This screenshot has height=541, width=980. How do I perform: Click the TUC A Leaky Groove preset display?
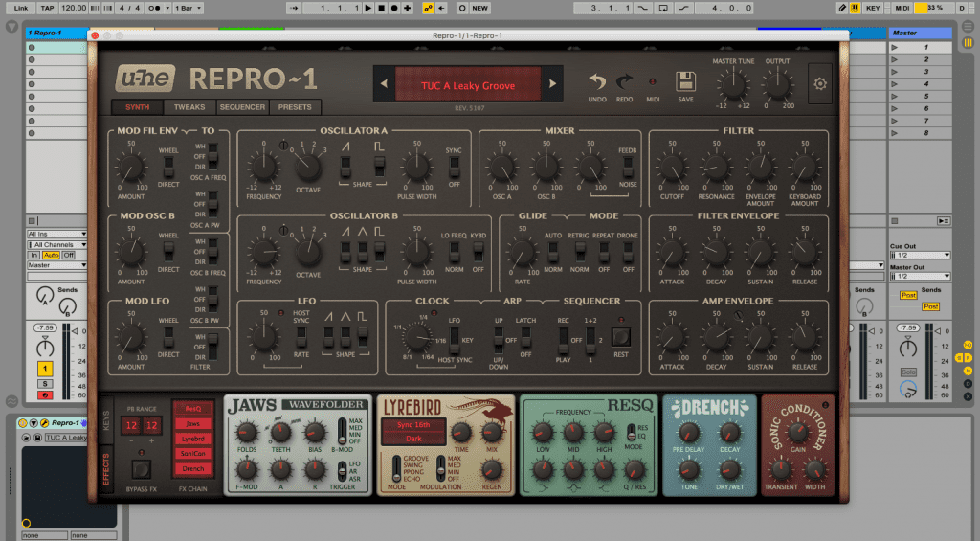468,85
